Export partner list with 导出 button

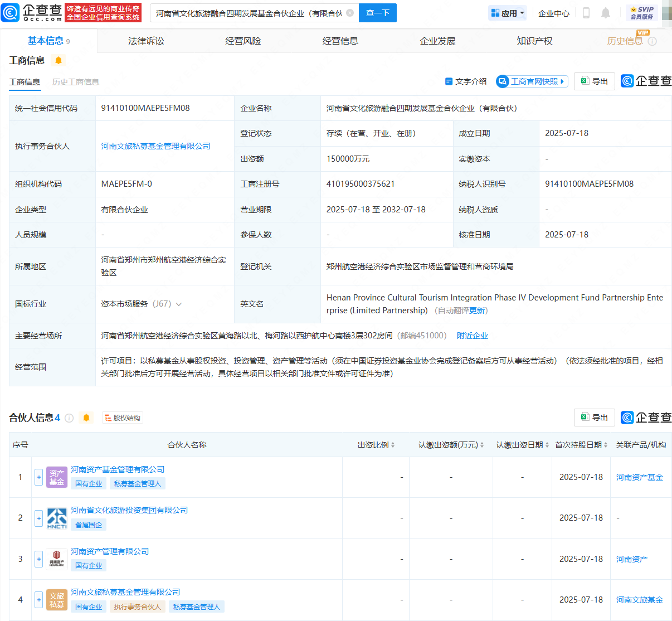595,418
